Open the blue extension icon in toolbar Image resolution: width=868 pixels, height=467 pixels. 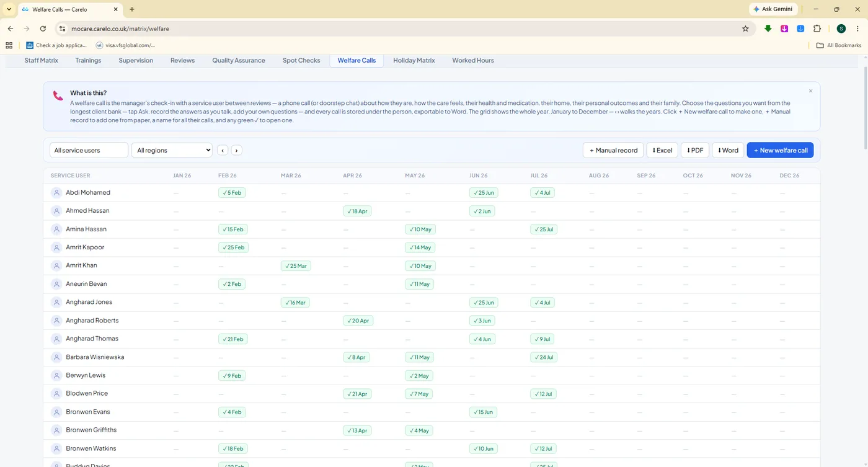click(x=800, y=29)
